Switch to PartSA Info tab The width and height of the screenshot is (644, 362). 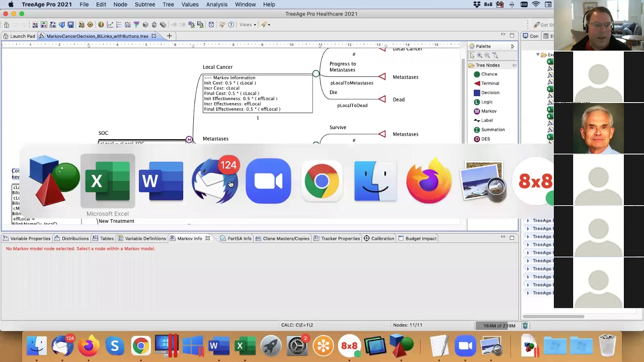pyautogui.click(x=236, y=238)
